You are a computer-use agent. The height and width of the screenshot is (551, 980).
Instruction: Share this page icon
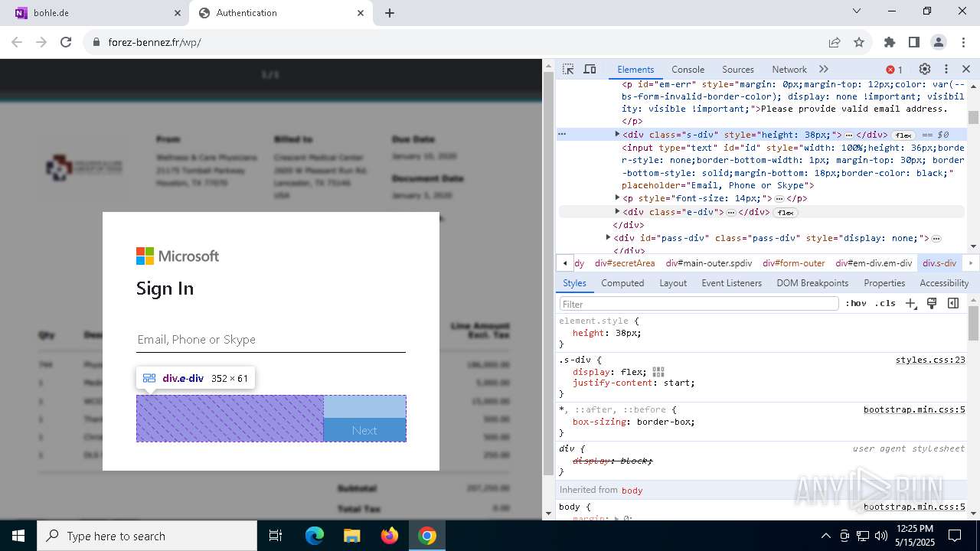(x=835, y=42)
